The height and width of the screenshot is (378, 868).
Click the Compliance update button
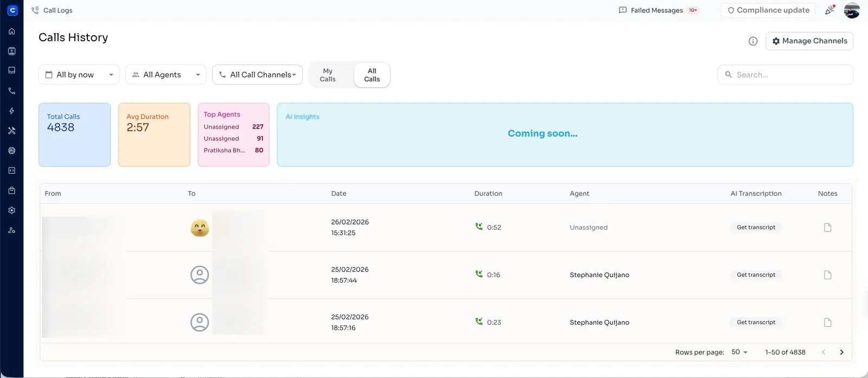[x=768, y=10]
